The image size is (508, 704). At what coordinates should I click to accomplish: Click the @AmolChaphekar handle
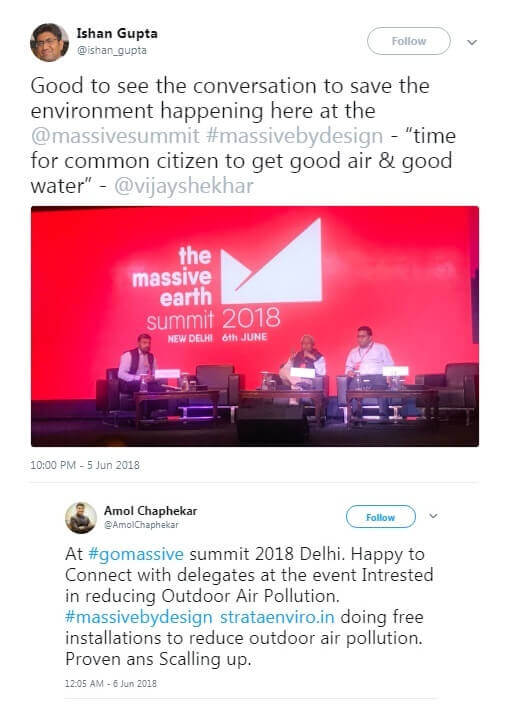pos(141,525)
